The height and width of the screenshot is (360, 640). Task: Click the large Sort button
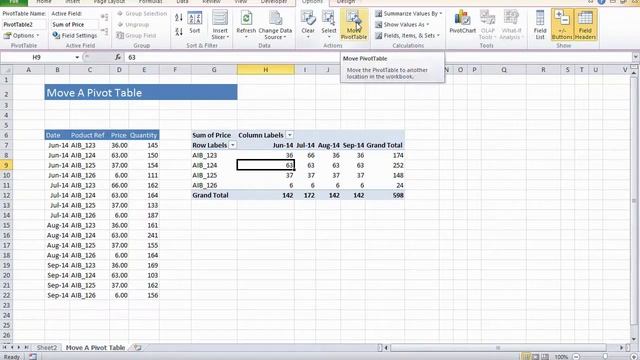click(195, 23)
